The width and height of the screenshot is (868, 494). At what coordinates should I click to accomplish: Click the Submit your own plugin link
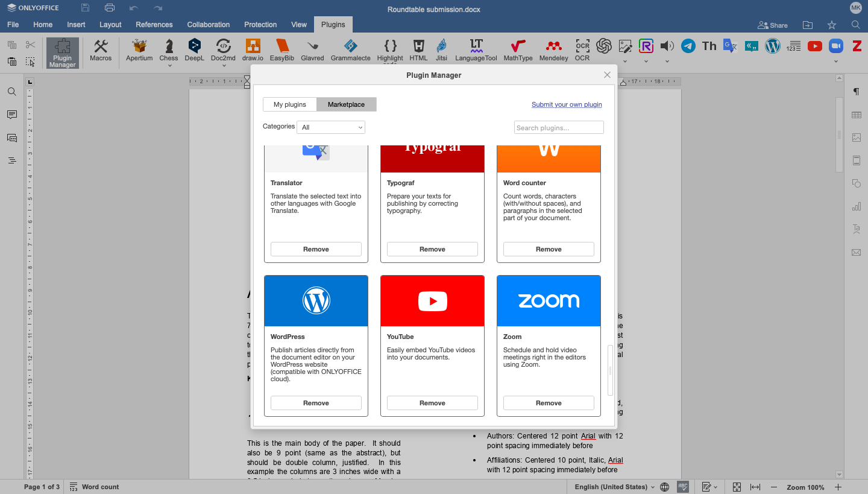tap(567, 104)
